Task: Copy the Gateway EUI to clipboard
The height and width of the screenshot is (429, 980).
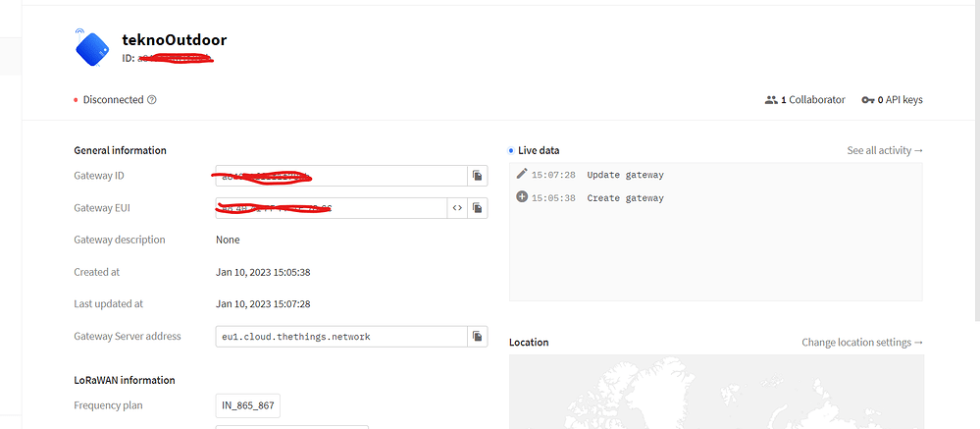Action: [x=478, y=207]
